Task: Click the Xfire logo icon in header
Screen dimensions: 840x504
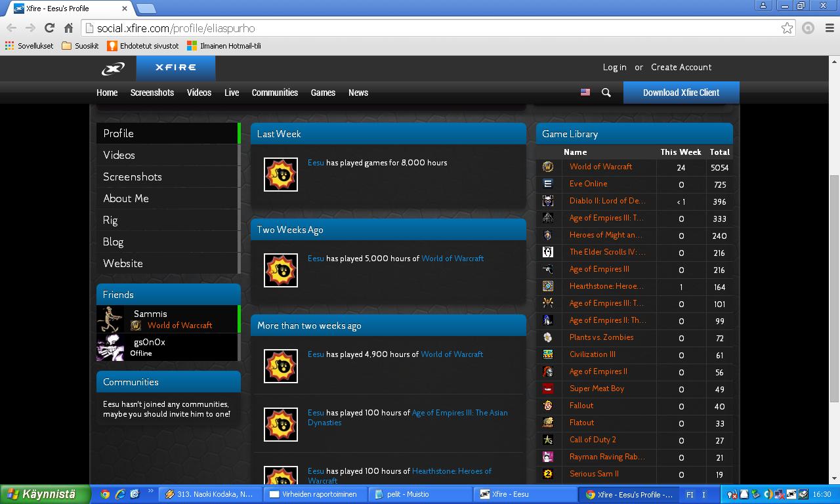Action: click(x=113, y=68)
